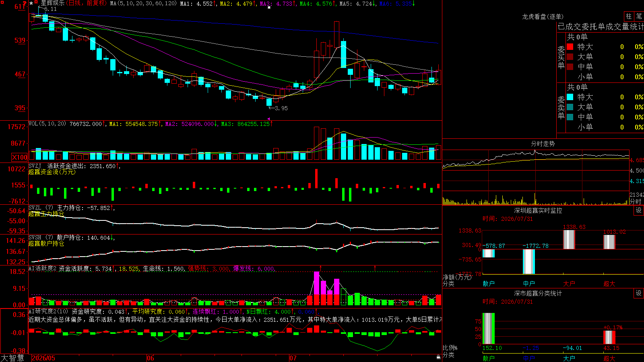Click the red 特大 buy-order swatch

[570, 47]
